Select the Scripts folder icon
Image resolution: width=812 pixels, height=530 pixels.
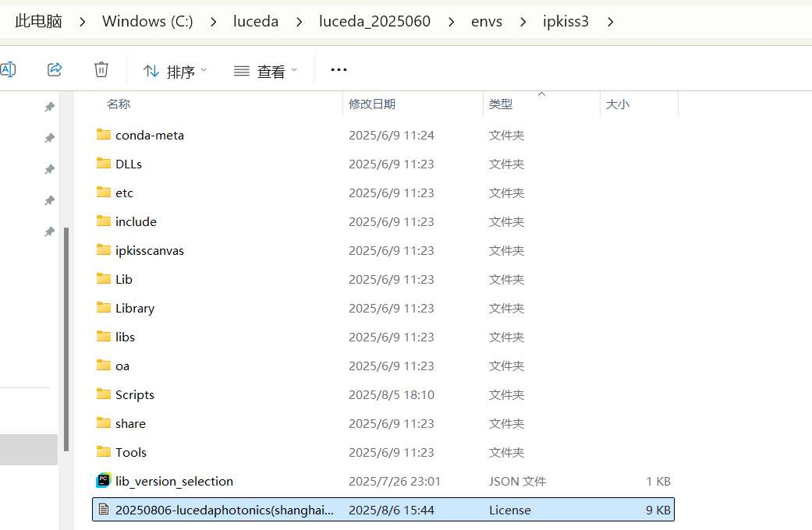104,394
